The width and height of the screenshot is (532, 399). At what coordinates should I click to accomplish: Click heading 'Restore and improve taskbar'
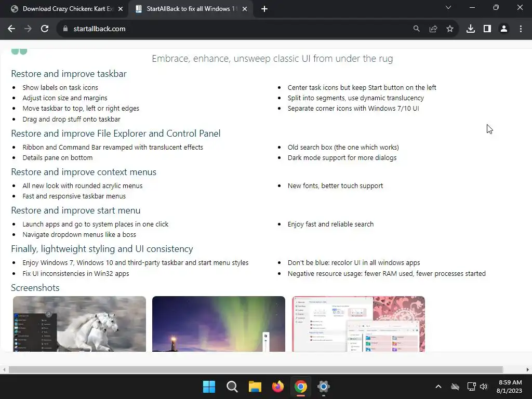coord(69,74)
